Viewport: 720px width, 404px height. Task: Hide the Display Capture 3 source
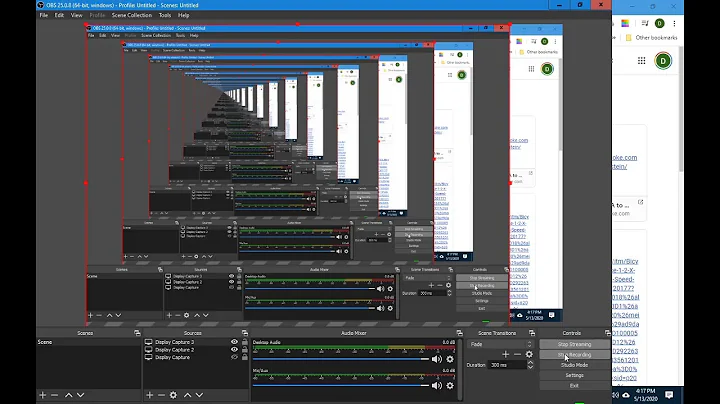tap(234, 342)
